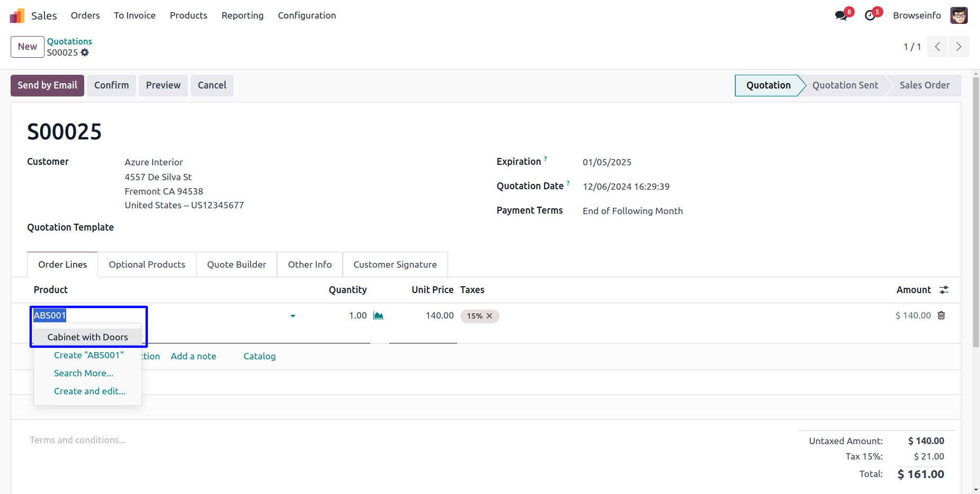Choose Search More... in product dropdown
Image resolution: width=980 pixels, height=494 pixels.
point(84,373)
